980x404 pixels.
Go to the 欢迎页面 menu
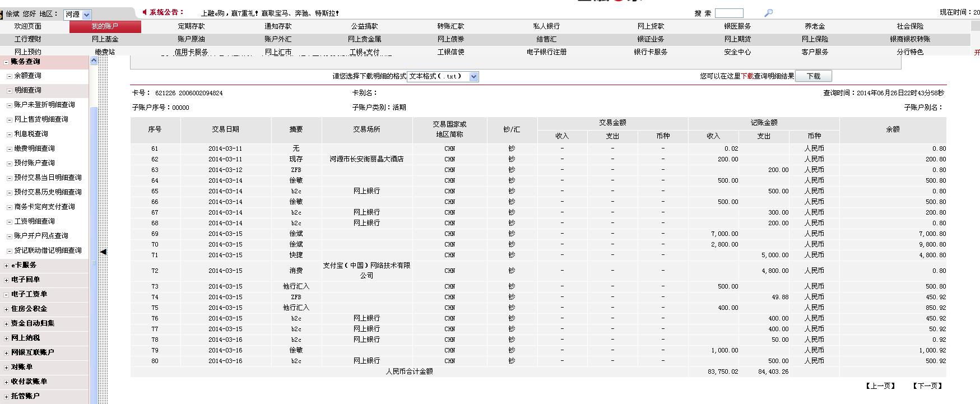pyautogui.click(x=28, y=26)
